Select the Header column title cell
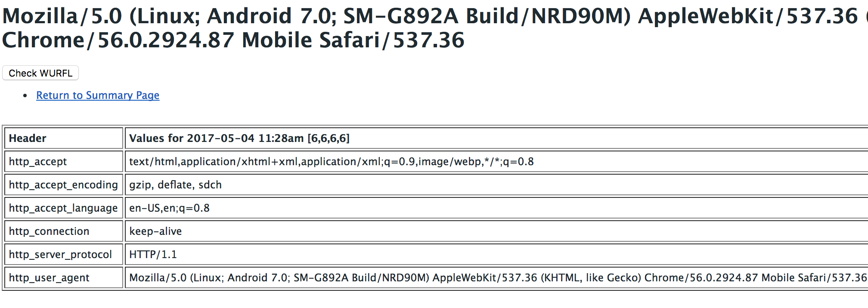 28,138
